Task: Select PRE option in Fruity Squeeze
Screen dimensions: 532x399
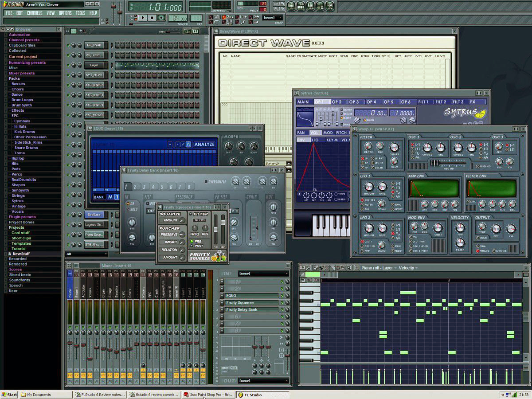Action: coord(196,242)
